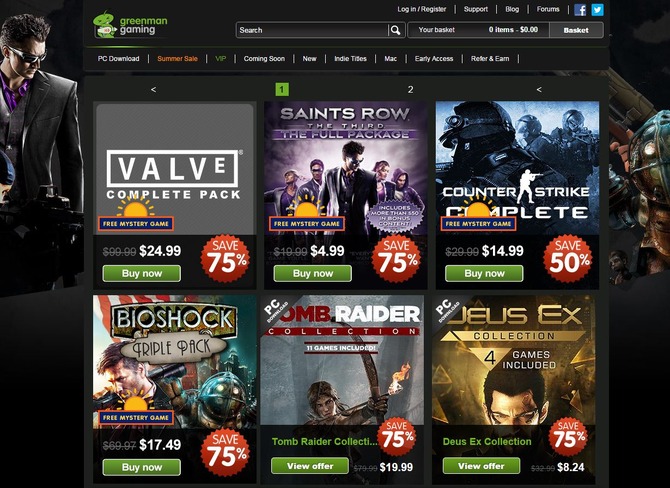Image resolution: width=670 pixels, height=488 pixels.
Task: Open the Tomb Raider Collecti... title link
Action: [324, 442]
